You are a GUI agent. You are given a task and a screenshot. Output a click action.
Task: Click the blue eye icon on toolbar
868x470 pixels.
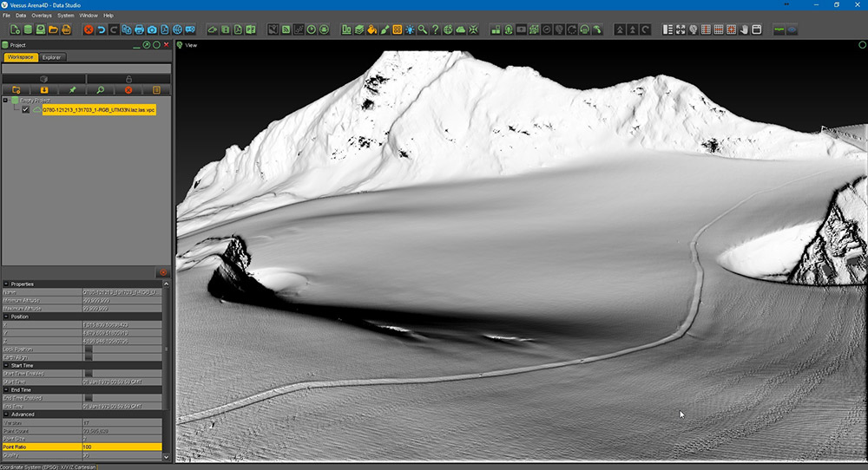[x=792, y=29]
